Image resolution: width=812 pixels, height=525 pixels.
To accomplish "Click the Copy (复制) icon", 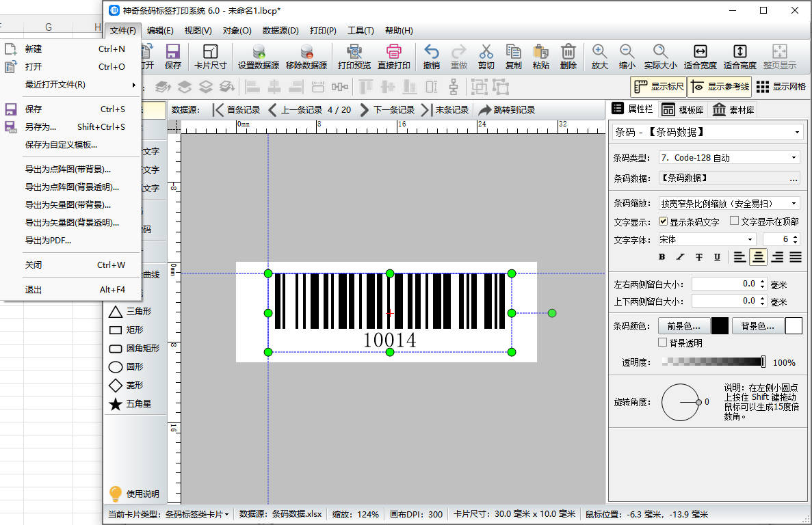I will (513, 56).
